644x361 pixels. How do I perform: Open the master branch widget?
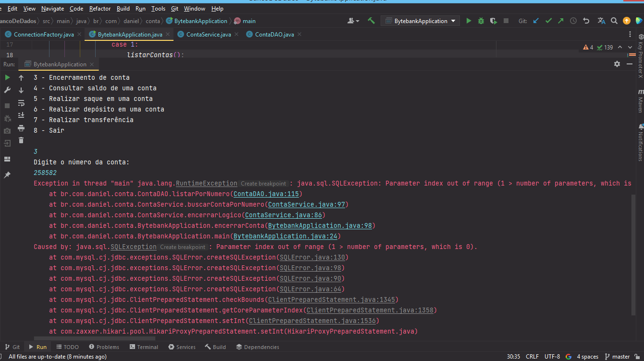point(617,357)
